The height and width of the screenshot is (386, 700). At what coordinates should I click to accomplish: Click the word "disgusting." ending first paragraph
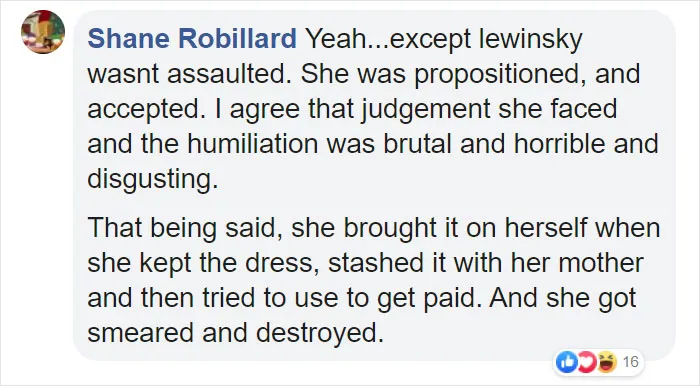point(153,179)
